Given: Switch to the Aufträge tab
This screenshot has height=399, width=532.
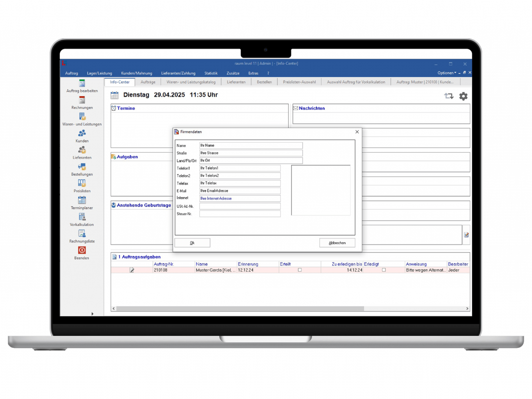Looking at the screenshot, I should coord(148,82).
